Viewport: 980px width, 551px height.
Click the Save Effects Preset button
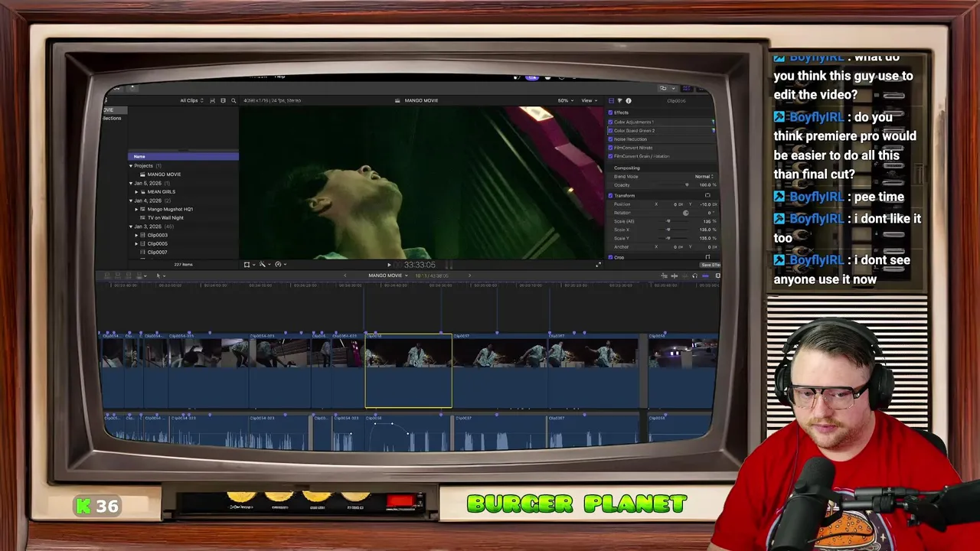(710, 265)
